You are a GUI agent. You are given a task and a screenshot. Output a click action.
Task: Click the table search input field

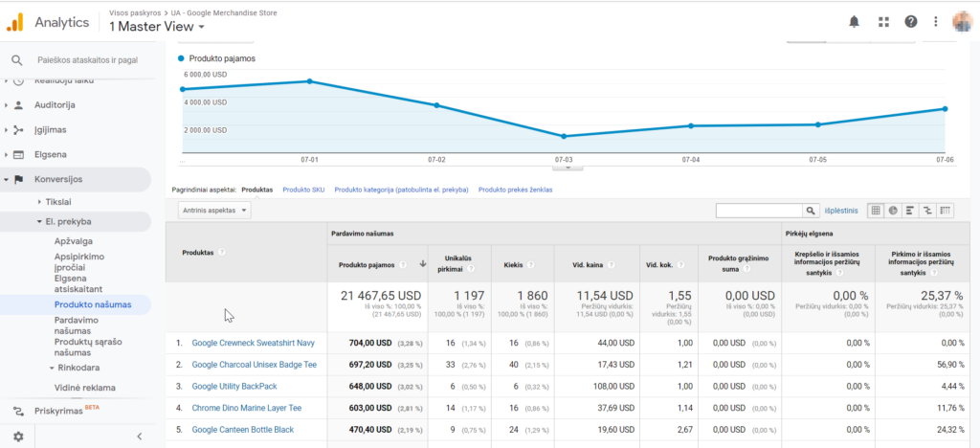pos(759,211)
